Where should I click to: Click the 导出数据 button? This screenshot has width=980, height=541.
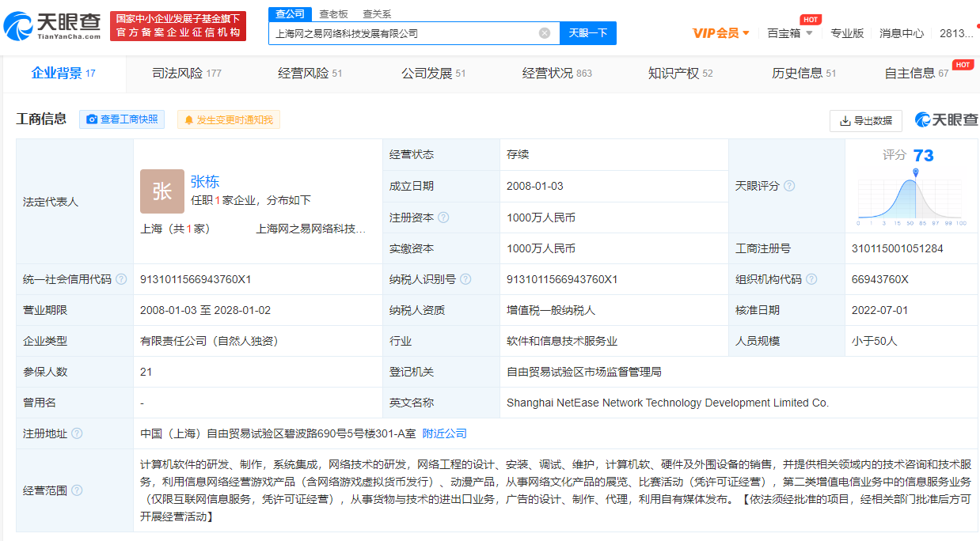point(866,120)
